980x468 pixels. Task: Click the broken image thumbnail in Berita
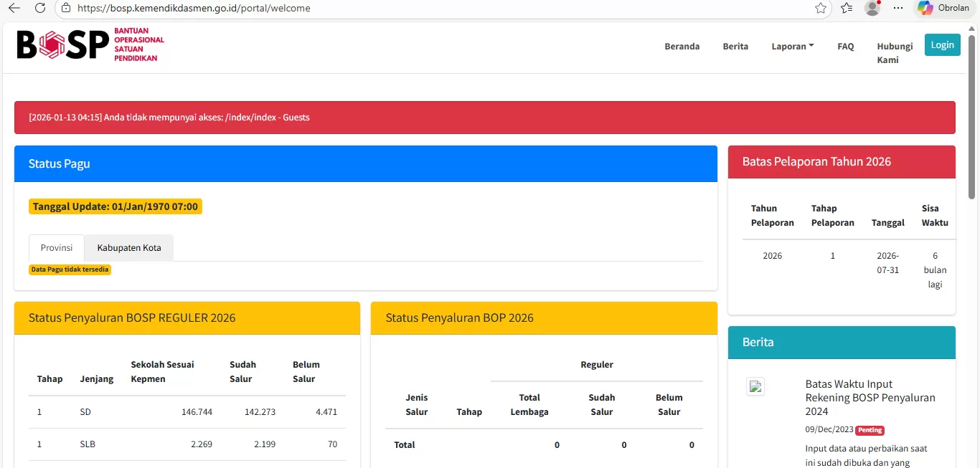point(755,387)
